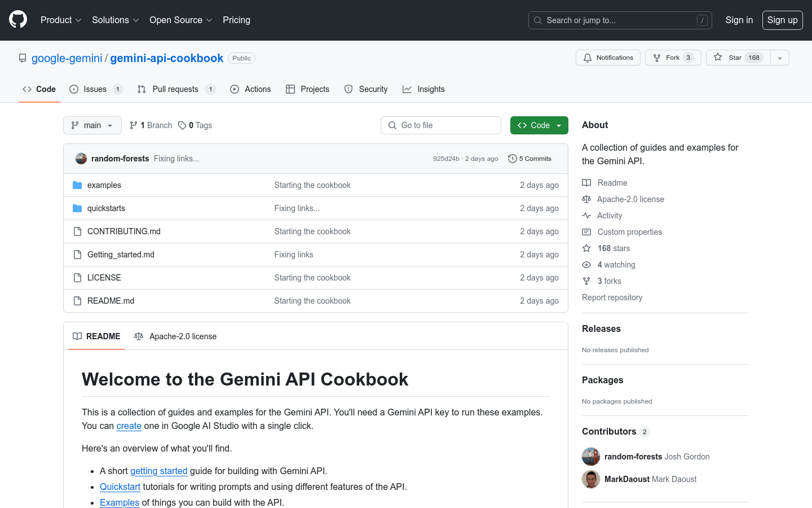
Task: Click the branch icon next to 1 Branch
Action: [x=134, y=125]
